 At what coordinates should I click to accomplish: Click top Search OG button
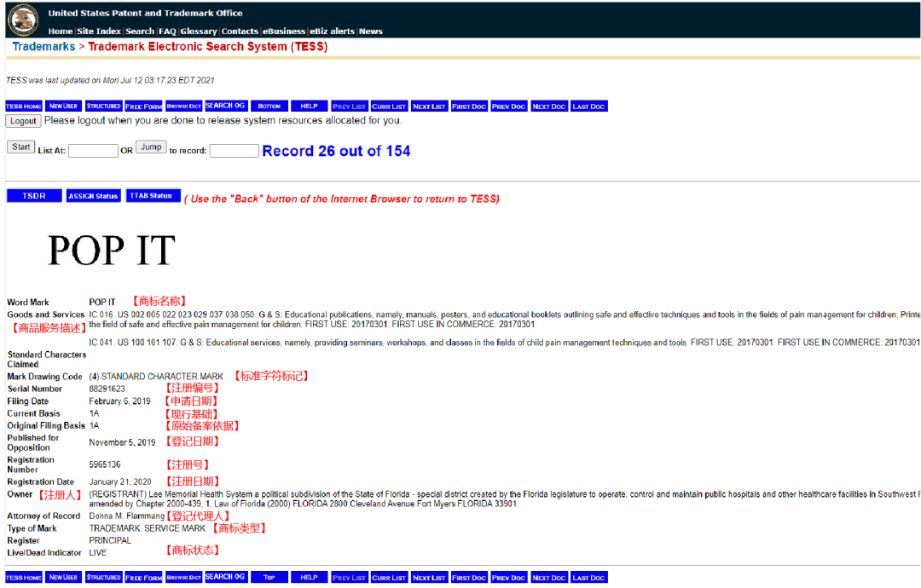(x=225, y=107)
